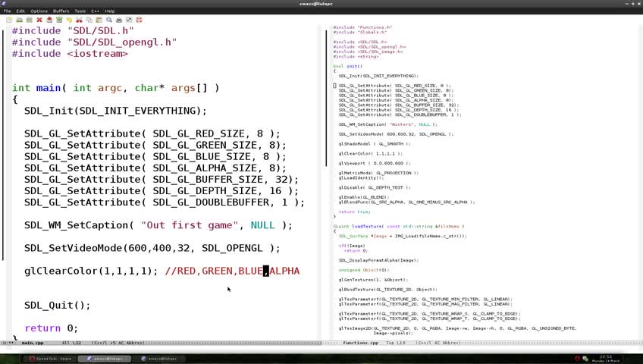Switch to the Speed Dial - Opera taskbar window
Screen dimensions: 643x364
coord(50,359)
